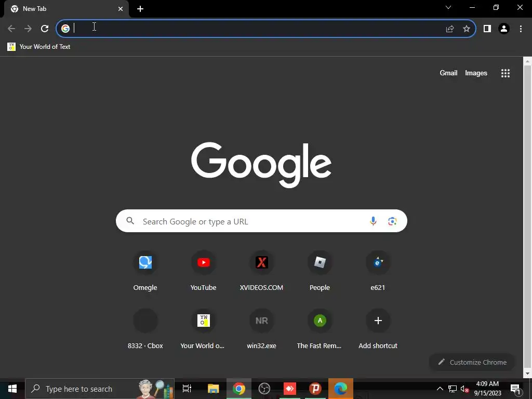Open the Your World o... shortcut tile
Viewport: 532px width, 399px height.
click(x=203, y=329)
